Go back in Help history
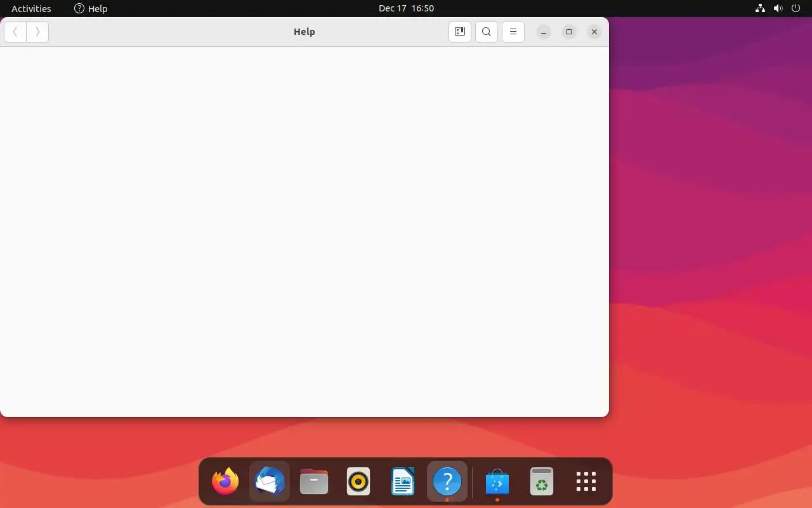Image resolution: width=812 pixels, height=508 pixels. [15, 32]
